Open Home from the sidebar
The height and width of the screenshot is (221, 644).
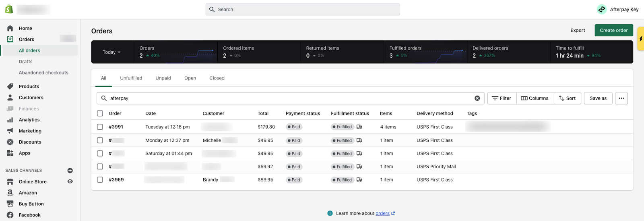25,28
